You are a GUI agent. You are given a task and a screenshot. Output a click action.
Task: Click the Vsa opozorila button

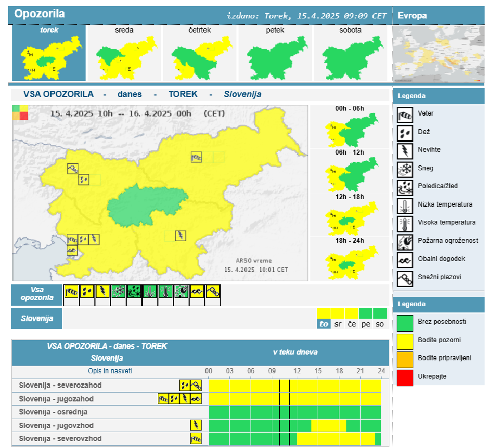pos(37,295)
